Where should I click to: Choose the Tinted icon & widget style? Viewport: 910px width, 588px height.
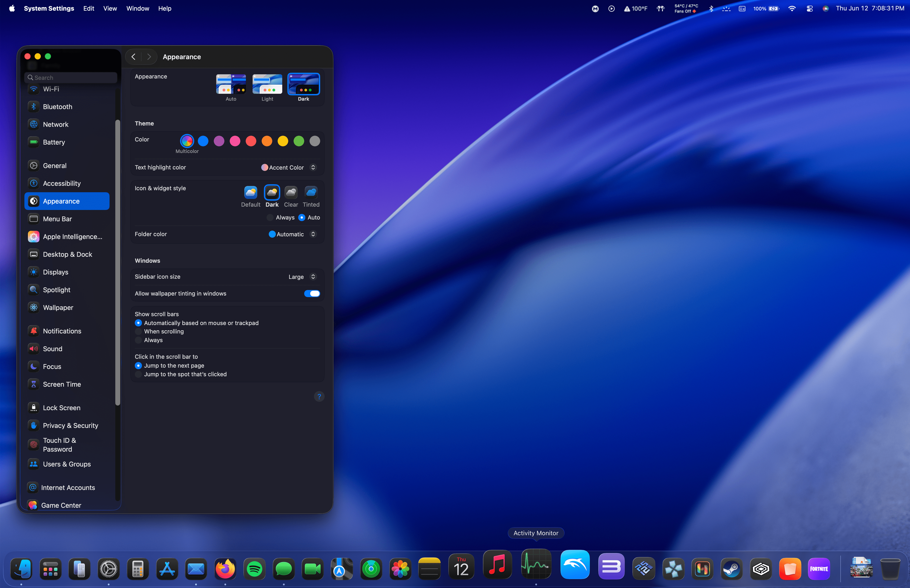coord(311,197)
